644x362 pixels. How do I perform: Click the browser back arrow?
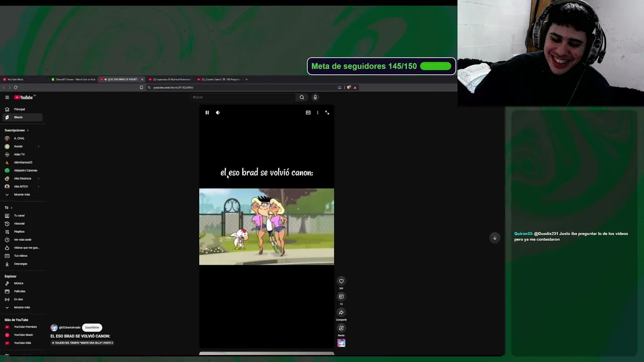(x=4, y=87)
